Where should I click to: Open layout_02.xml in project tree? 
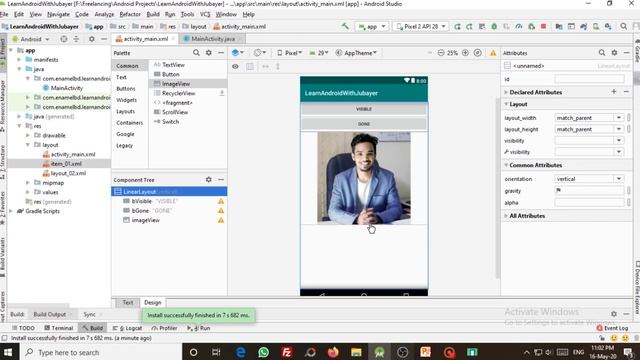coord(68,173)
